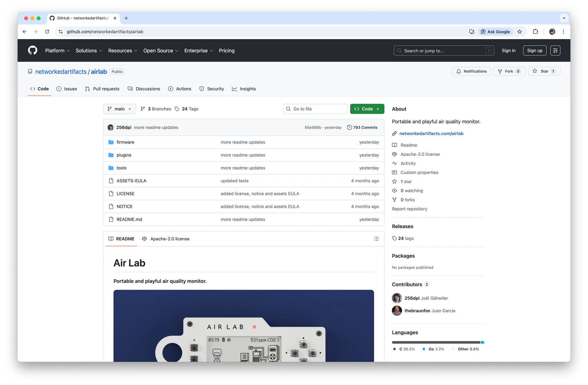Click the Sign in link
588x385 pixels.
click(509, 51)
